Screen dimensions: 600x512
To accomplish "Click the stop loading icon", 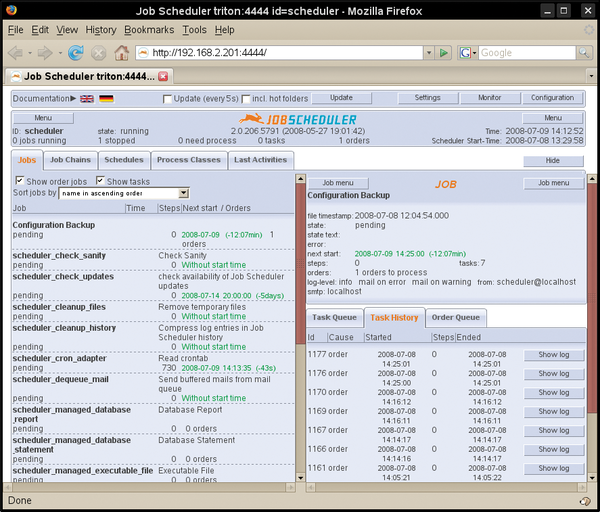I will [99, 52].
